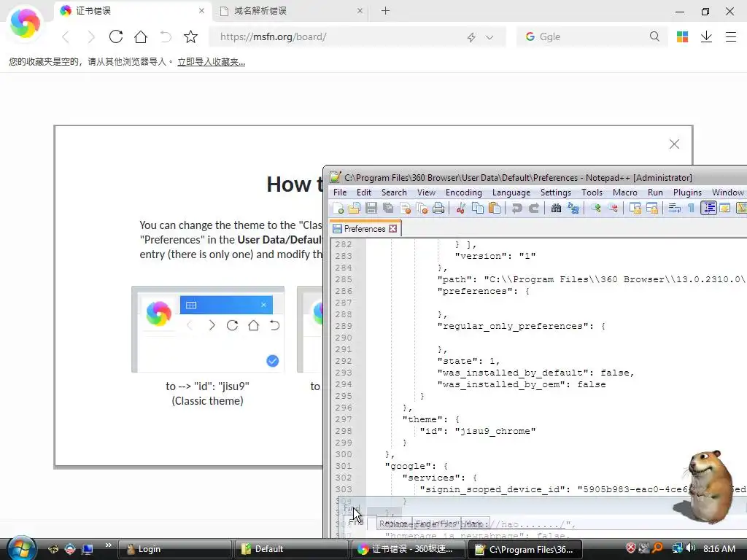Open the colorful apps grid icon
Viewport: 747px width, 560px height.
point(682,36)
